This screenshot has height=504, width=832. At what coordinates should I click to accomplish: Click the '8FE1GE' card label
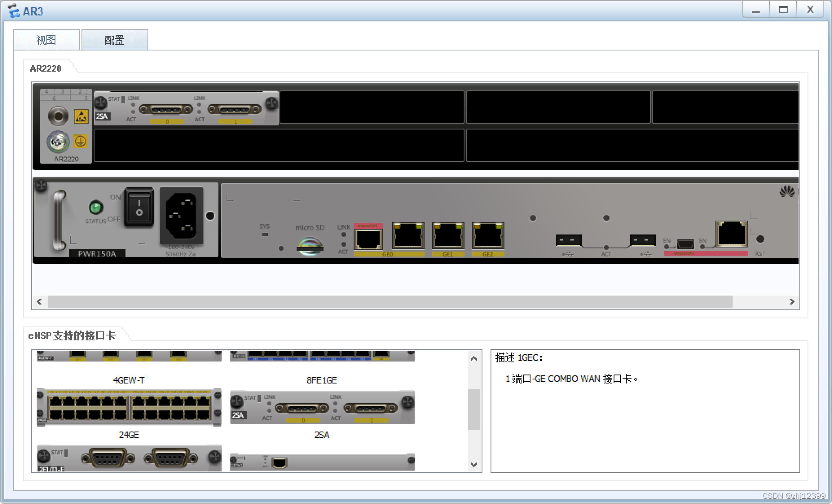[x=322, y=380]
